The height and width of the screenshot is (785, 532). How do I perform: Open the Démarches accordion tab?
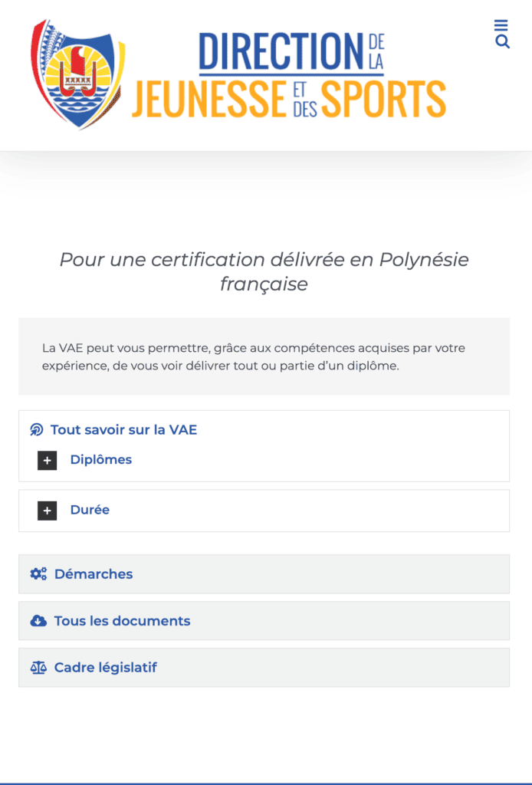[x=94, y=574]
